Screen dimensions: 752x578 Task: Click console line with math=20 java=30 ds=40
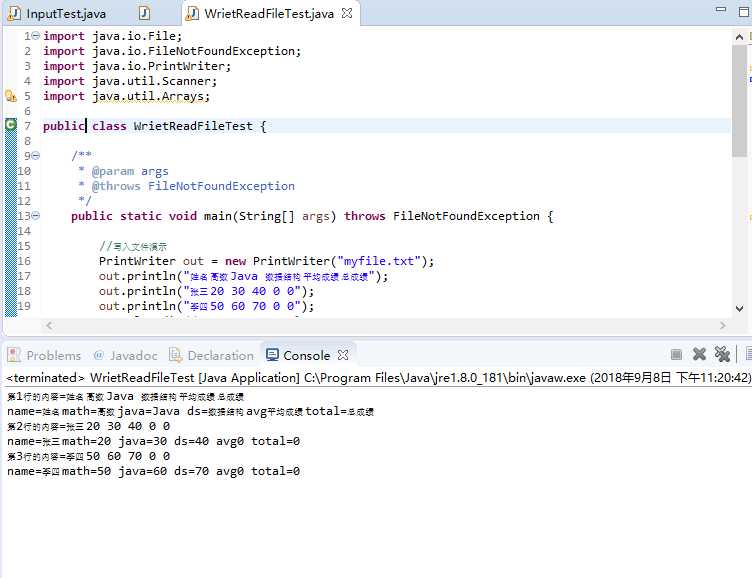click(x=153, y=441)
